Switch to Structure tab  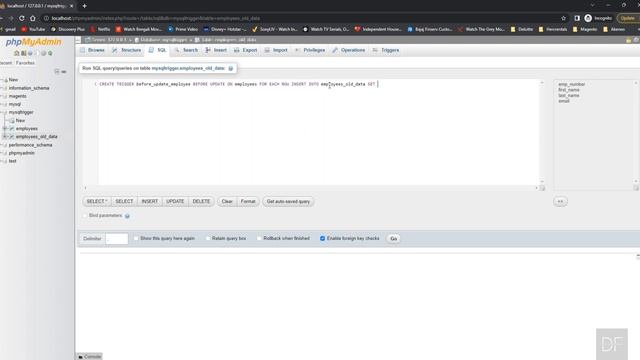click(127, 50)
